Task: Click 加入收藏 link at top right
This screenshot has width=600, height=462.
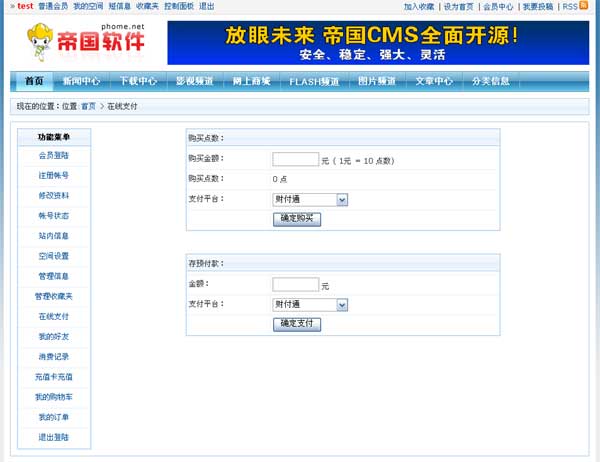Action: coord(418,6)
